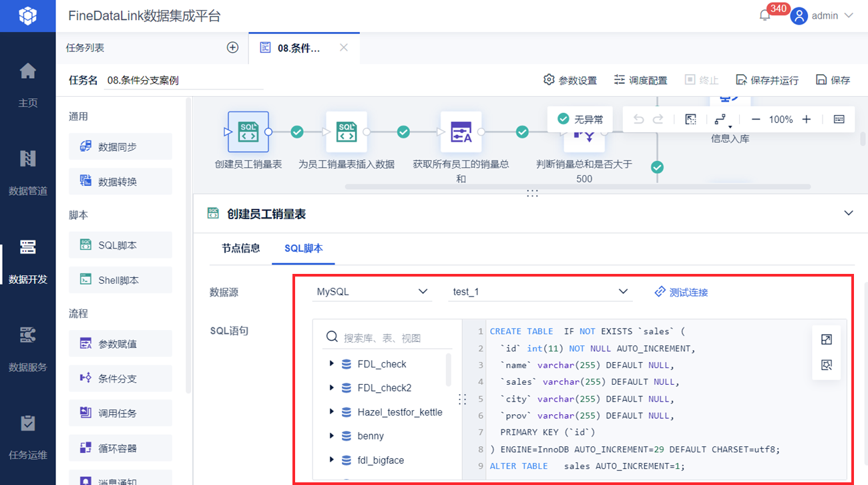Click the 无异常 status badge
Screen dimensions: 868x485
point(580,120)
